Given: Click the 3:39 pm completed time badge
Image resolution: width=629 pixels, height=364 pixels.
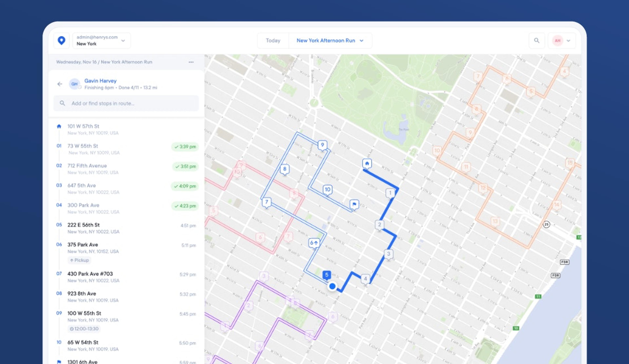Looking at the screenshot, I should tap(185, 147).
